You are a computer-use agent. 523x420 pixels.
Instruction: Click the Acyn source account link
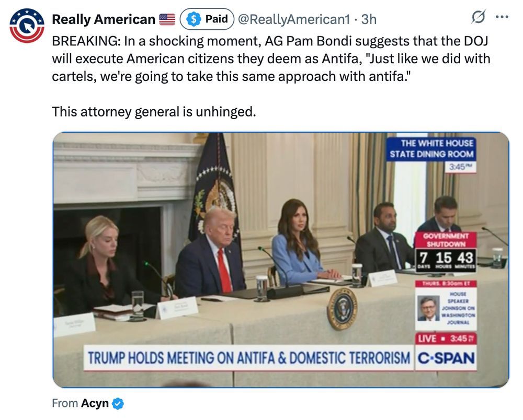(95, 403)
